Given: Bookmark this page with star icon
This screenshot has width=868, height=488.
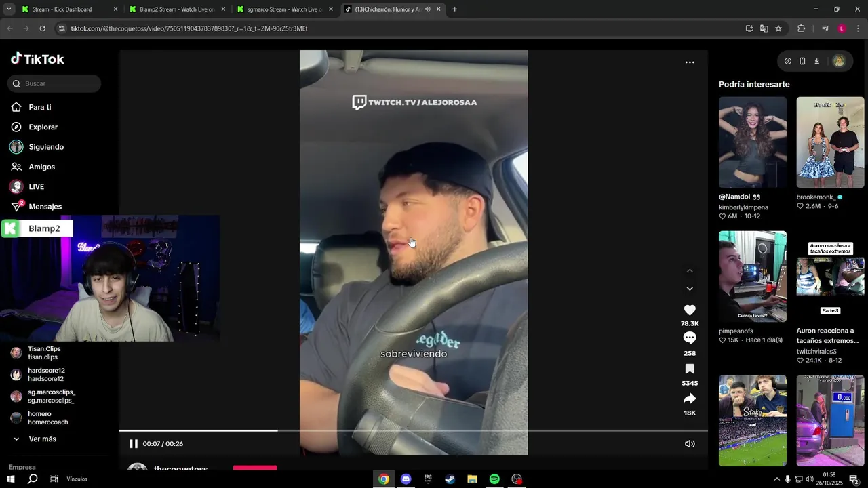Looking at the screenshot, I should coord(778,28).
